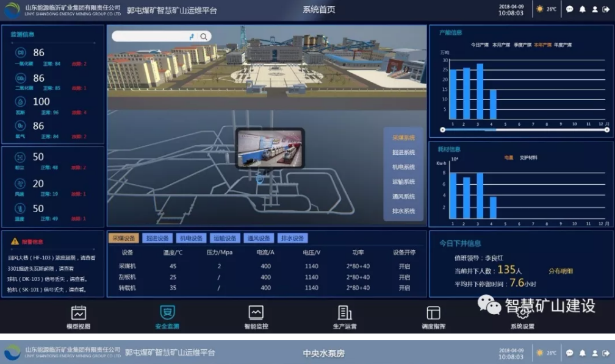The width and height of the screenshot is (615, 364).
Task: Choose 机电系统 in the map system list
Action: [x=403, y=167]
